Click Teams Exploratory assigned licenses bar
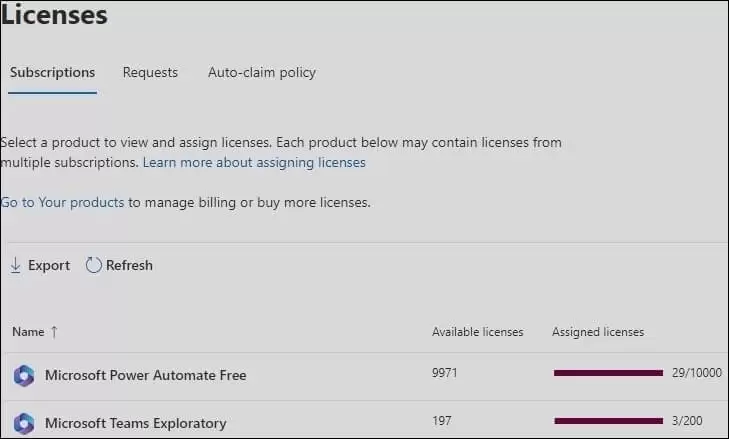This screenshot has height=439, width=729. (x=608, y=421)
